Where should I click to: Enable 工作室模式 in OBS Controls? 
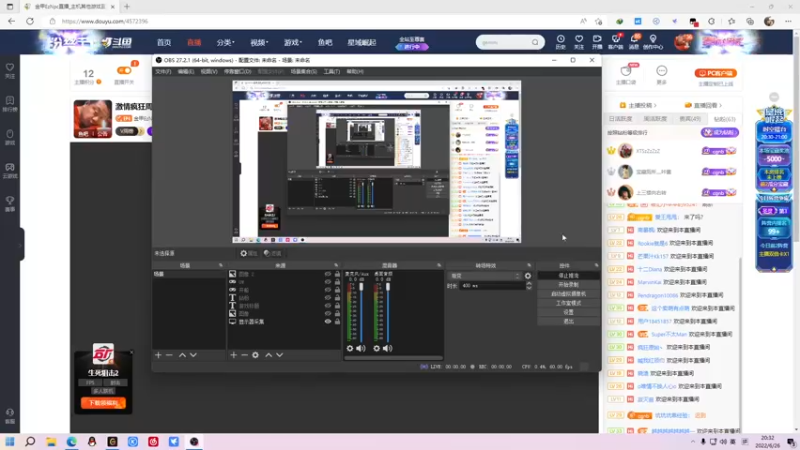[x=568, y=303]
